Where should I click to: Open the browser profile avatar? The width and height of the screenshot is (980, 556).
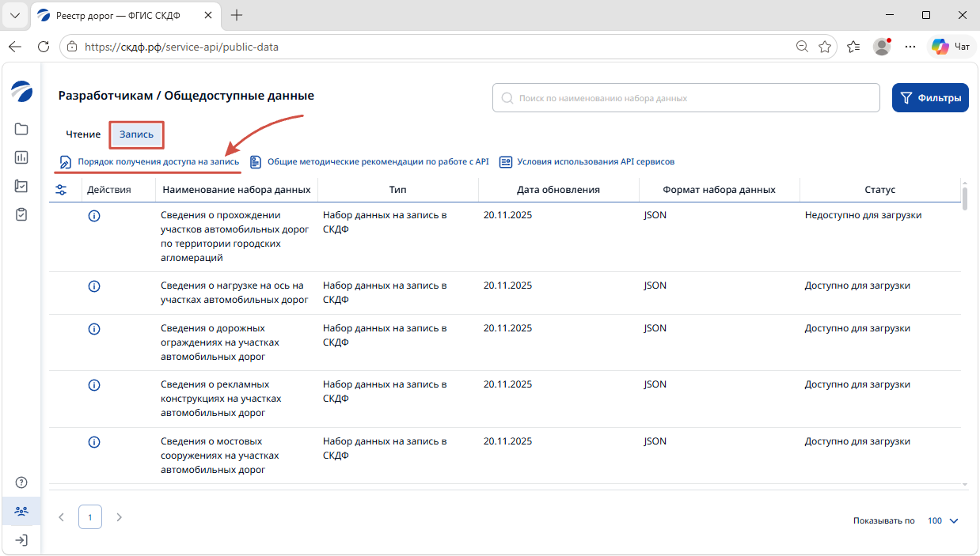[882, 47]
